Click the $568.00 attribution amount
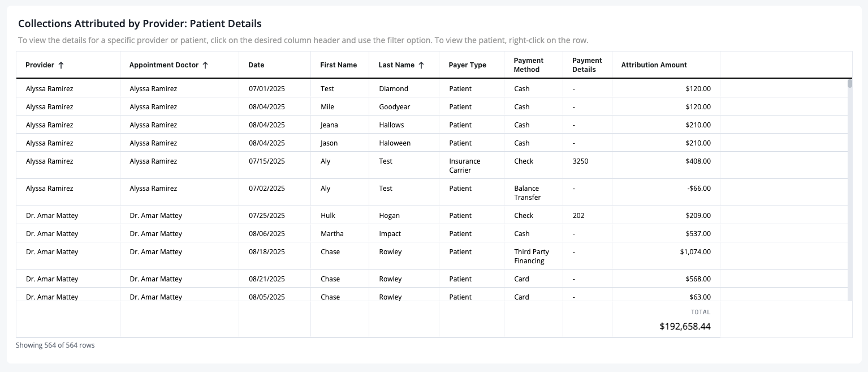 (698, 279)
